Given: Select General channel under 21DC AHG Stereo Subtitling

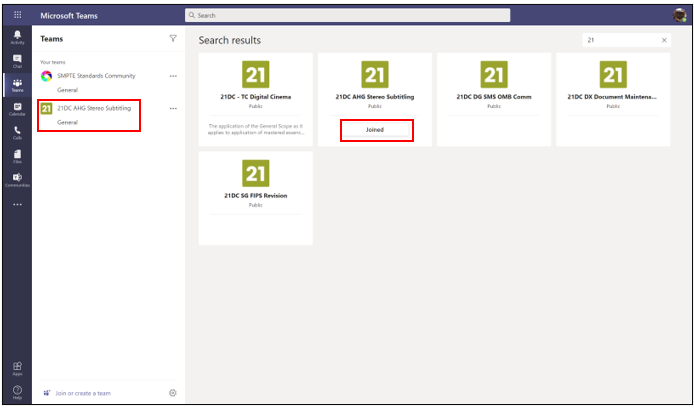Looking at the screenshot, I should pos(68,122).
